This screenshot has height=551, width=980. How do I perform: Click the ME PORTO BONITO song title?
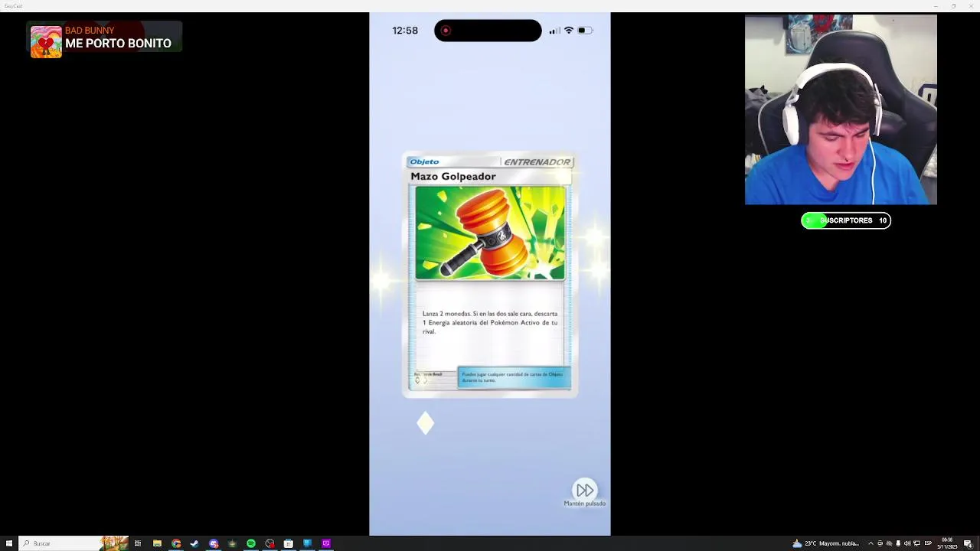click(x=118, y=44)
